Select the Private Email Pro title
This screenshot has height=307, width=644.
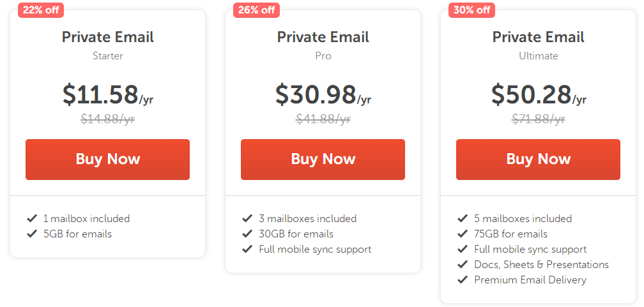coord(323,37)
